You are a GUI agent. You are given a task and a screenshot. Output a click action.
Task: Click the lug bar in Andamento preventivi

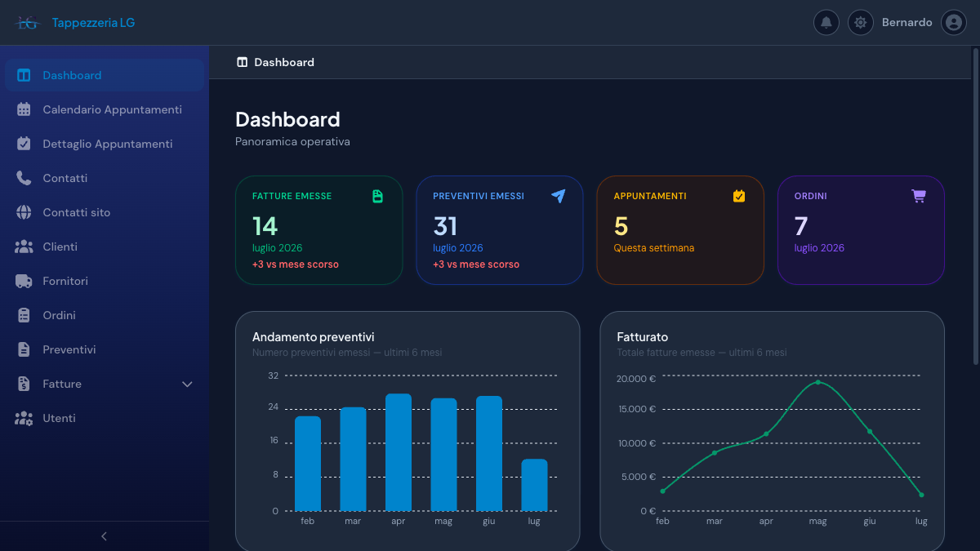[534, 485]
